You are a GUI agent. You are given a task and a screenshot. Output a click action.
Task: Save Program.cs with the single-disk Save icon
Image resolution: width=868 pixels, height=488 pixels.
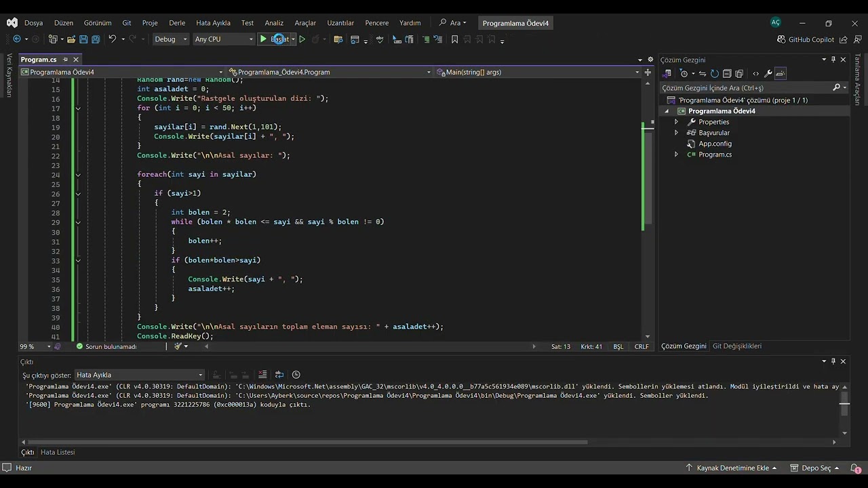[83, 39]
